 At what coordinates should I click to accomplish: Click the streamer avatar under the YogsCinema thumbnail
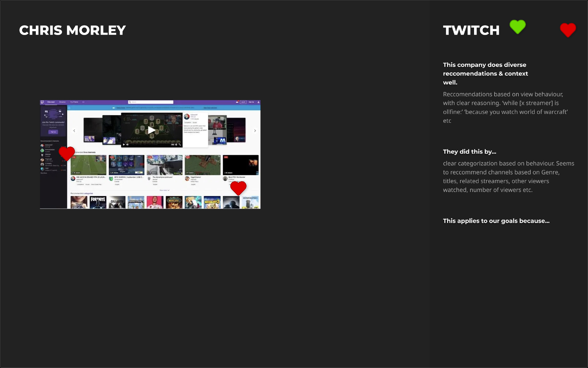(x=187, y=179)
